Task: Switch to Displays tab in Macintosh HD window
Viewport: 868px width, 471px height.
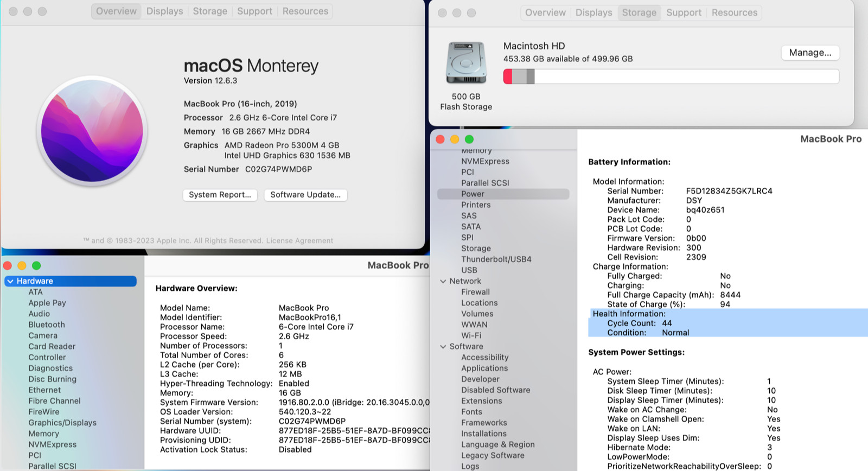Action: click(x=593, y=12)
